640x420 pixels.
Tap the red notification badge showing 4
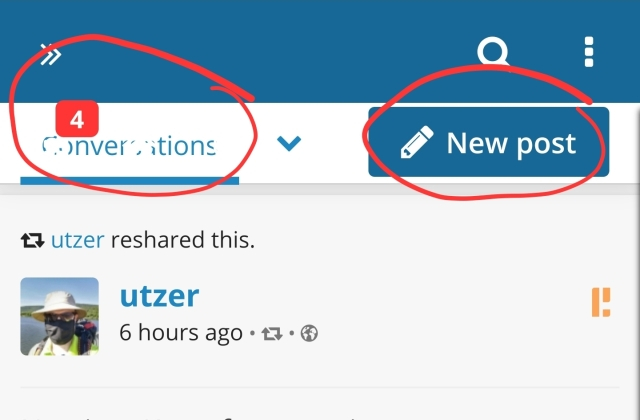coord(77,119)
